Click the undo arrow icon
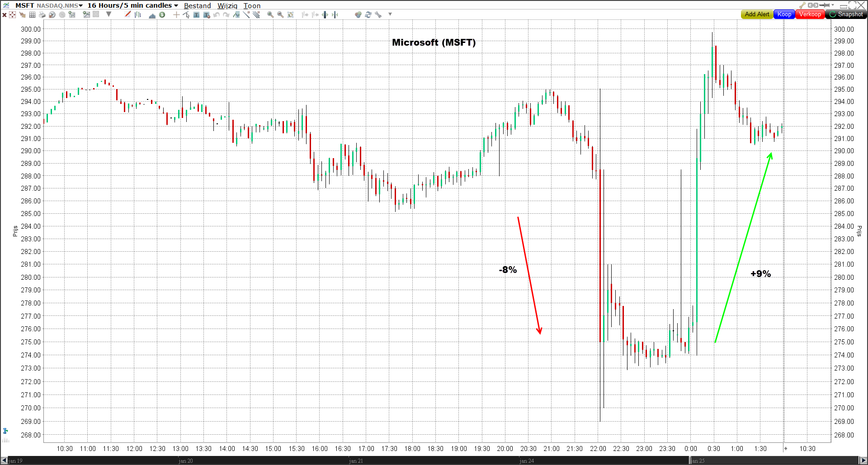Screen dimensions: 868x465 coord(216,14)
